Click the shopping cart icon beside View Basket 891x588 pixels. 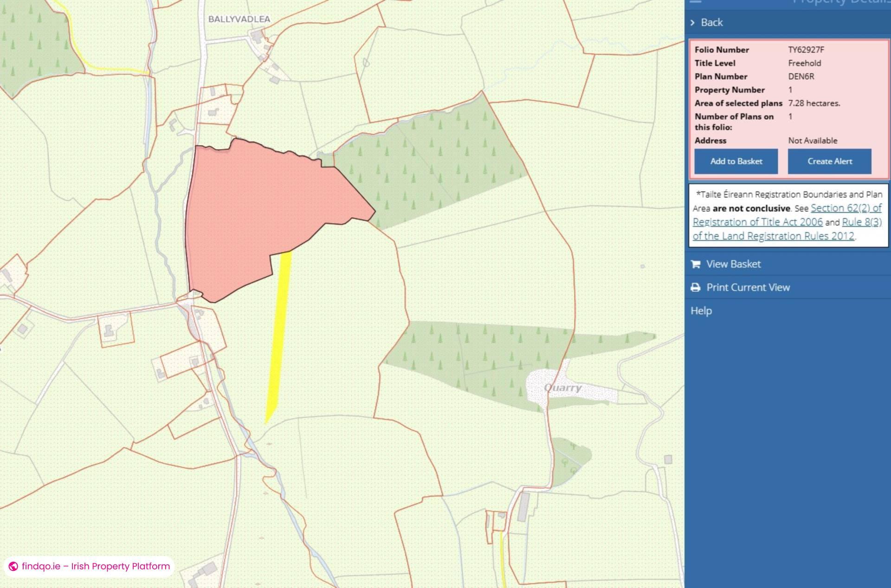pyautogui.click(x=695, y=264)
